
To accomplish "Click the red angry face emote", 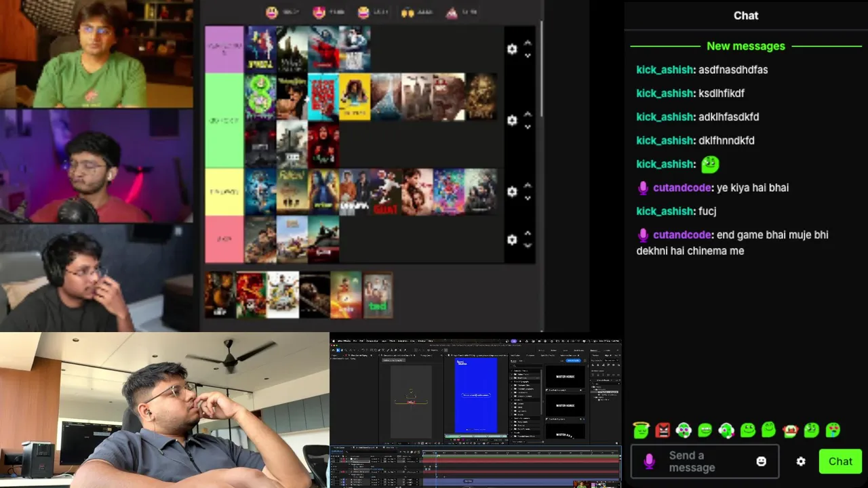I will (x=663, y=430).
